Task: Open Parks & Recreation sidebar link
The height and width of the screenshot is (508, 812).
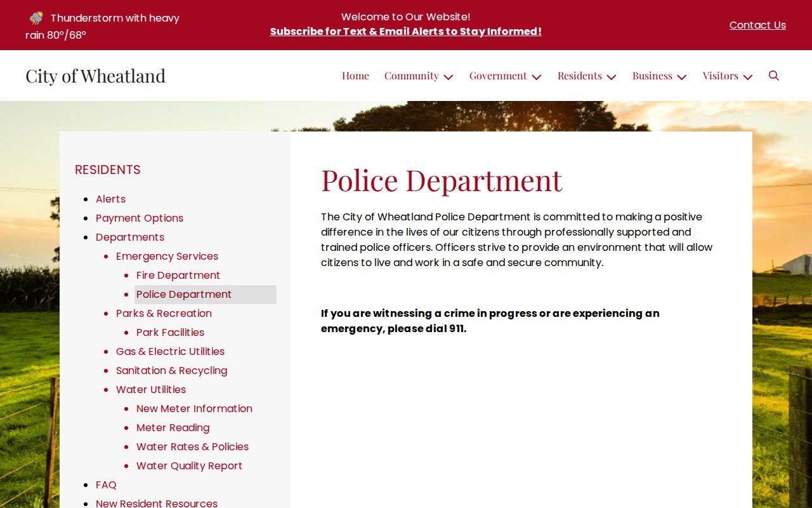Action: (x=164, y=313)
